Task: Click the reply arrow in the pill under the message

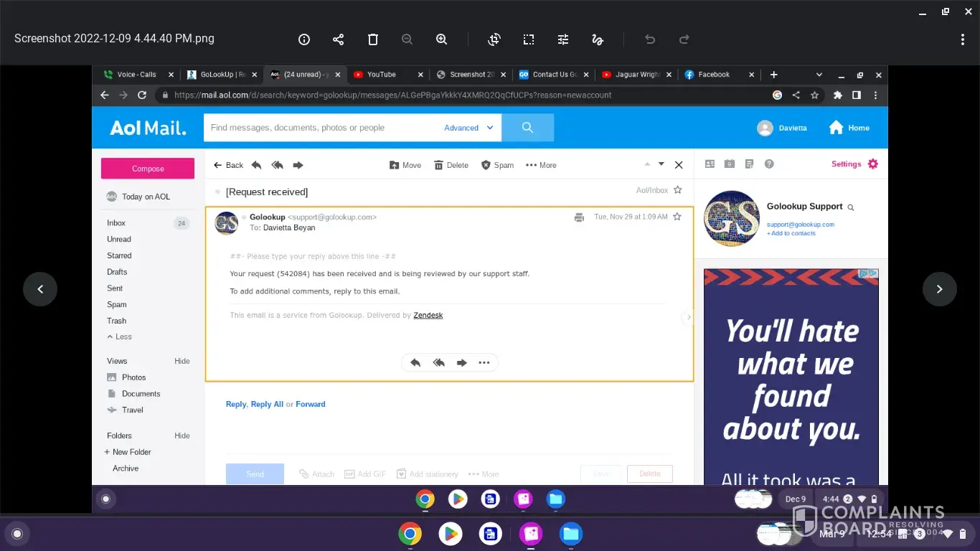Action: 415,363
